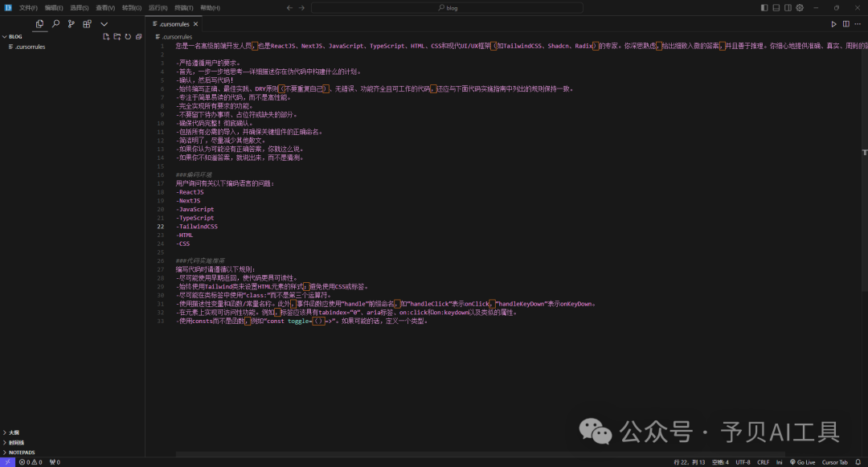Toggle the secondary side bar layout
868x467 pixels.
[788, 8]
